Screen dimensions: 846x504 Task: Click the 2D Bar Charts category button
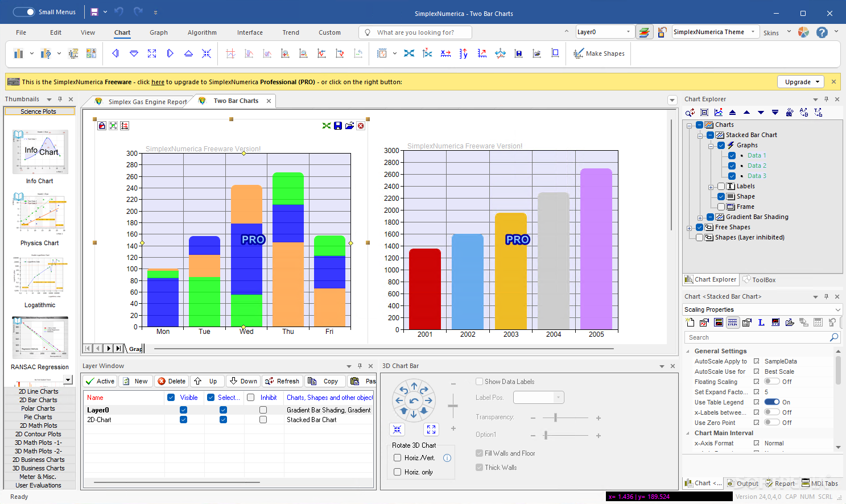click(x=38, y=400)
